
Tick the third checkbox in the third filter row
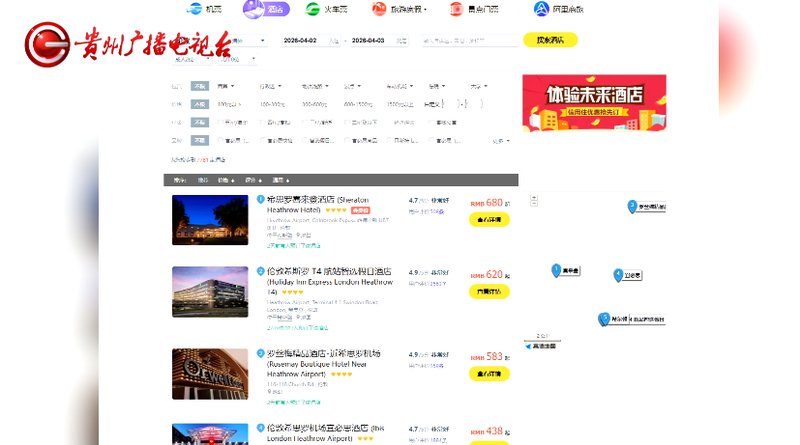point(305,122)
